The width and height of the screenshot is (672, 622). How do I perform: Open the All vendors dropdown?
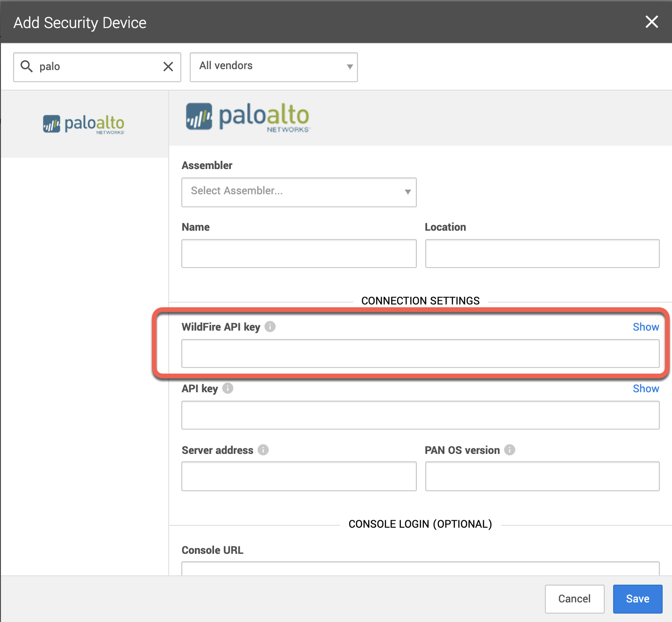coord(274,67)
